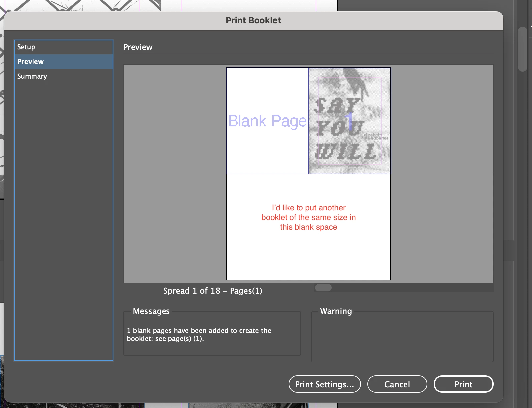The width and height of the screenshot is (532, 408).
Task: Click the vertical scrollbar in background window
Action: pos(523,49)
